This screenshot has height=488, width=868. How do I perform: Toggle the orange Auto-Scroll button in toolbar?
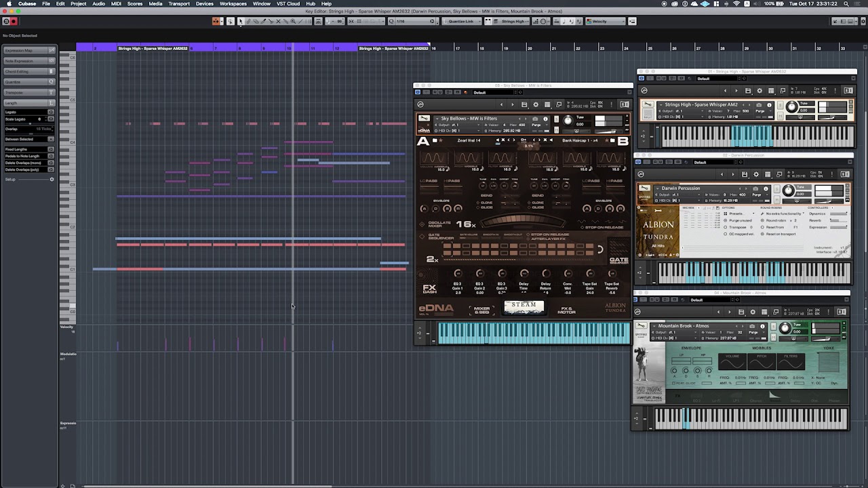(216, 21)
